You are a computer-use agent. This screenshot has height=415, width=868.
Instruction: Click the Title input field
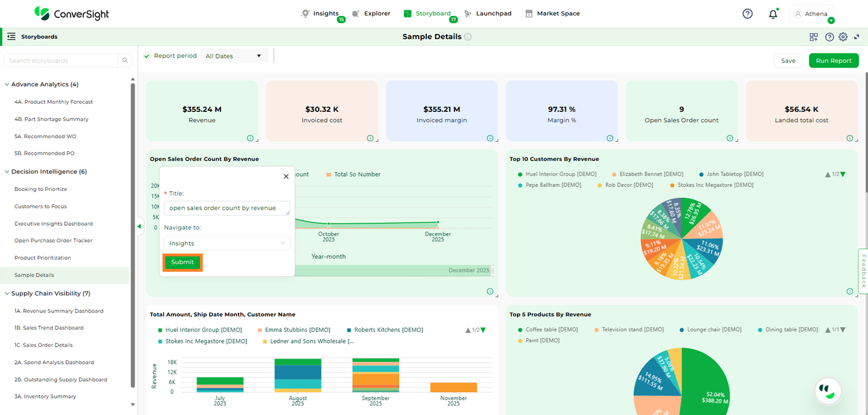(227, 208)
